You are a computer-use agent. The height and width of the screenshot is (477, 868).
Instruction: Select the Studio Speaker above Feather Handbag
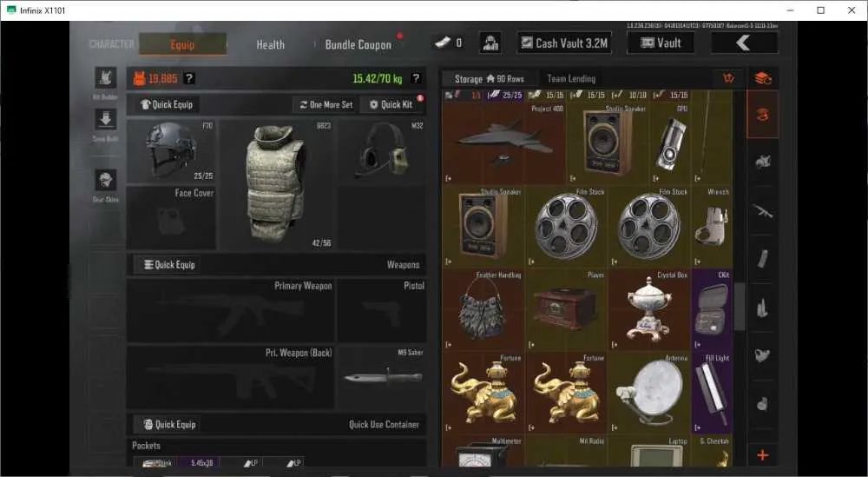(x=483, y=227)
